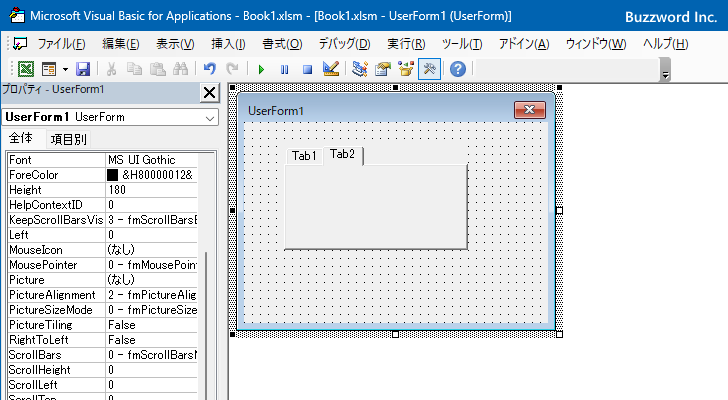Select the Tab1 tab on the form

[304, 156]
